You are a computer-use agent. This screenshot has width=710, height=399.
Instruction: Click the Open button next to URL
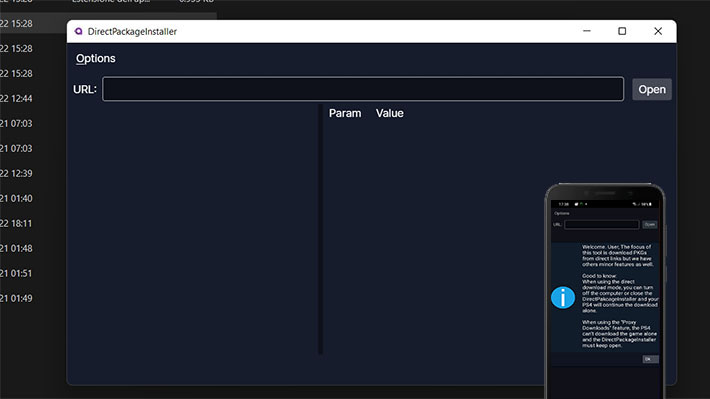tap(652, 89)
